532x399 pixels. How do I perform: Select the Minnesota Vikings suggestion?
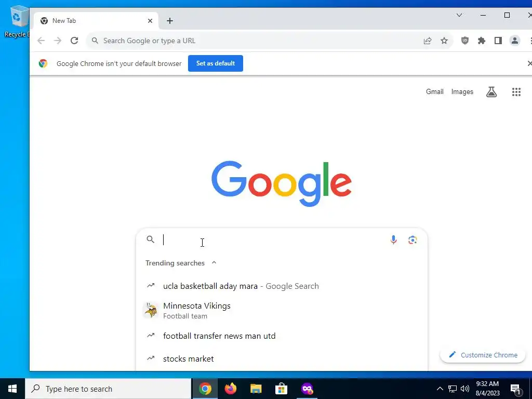coord(282,311)
